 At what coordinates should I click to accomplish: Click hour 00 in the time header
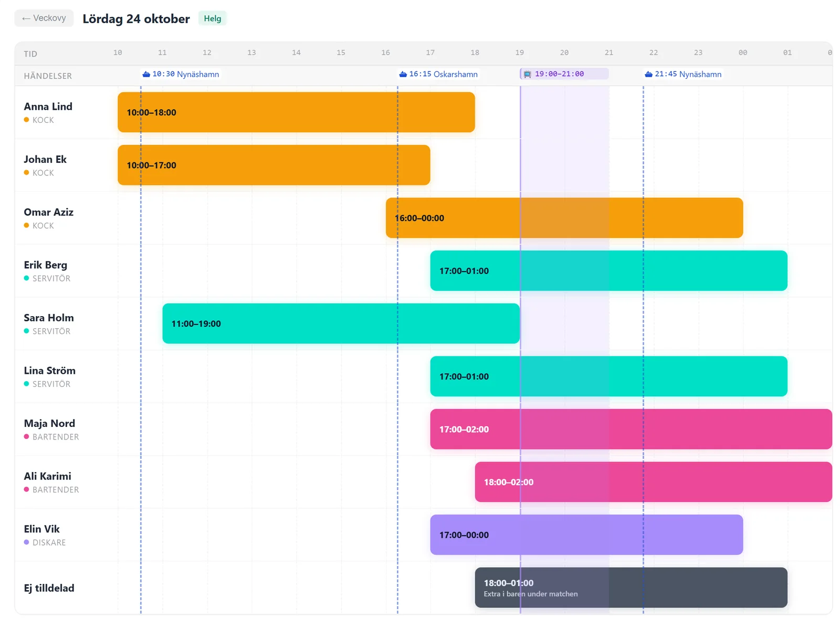tap(743, 53)
